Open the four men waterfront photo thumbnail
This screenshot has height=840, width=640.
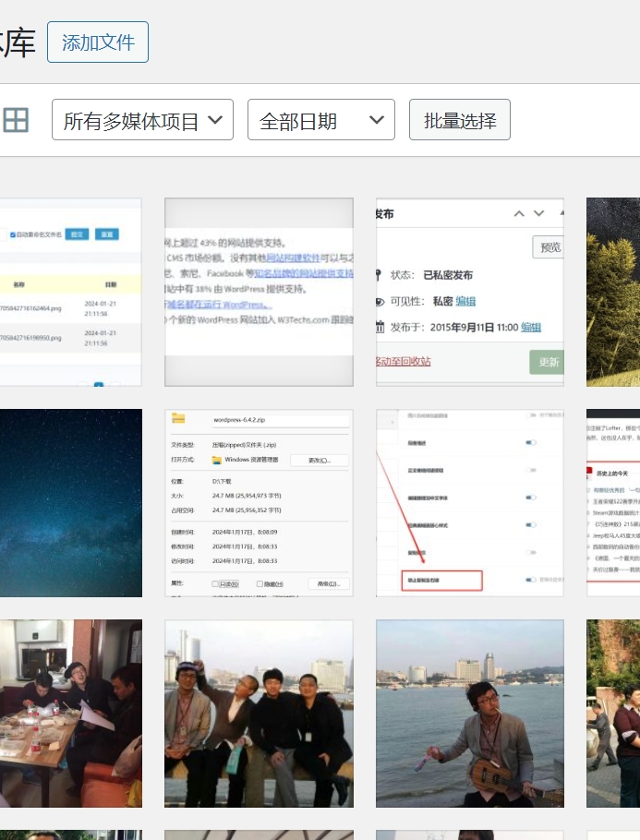coord(259,714)
